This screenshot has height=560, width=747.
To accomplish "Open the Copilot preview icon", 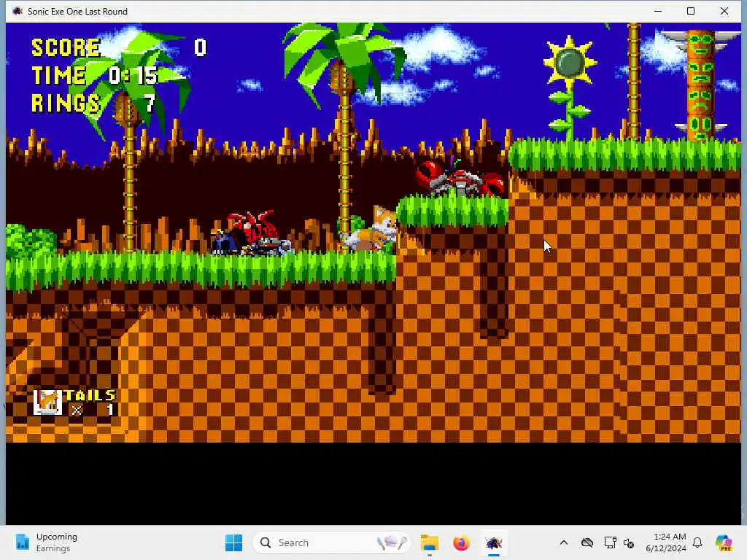I will tap(724, 542).
